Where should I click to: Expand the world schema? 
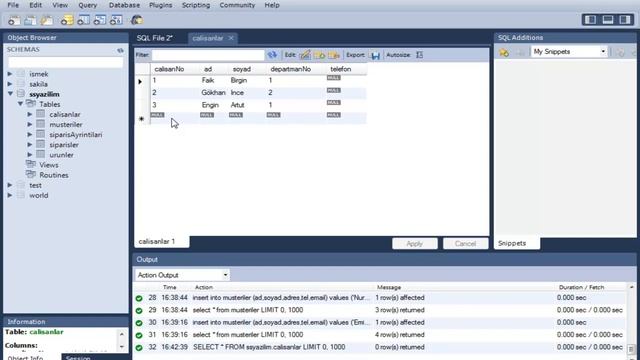pyautogui.click(x=10, y=196)
